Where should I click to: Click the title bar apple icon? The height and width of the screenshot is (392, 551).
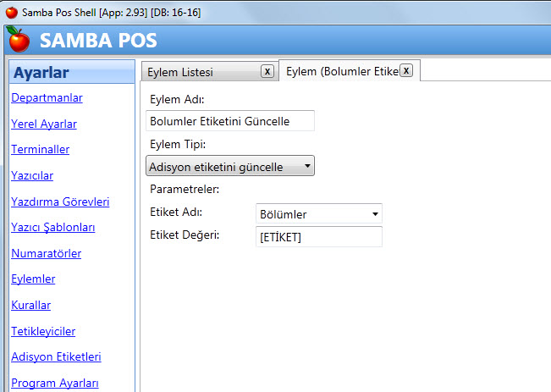click(x=11, y=13)
